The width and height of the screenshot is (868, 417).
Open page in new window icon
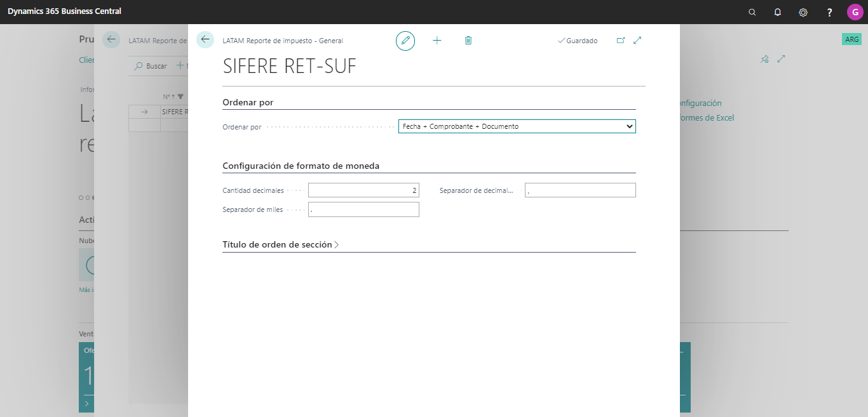click(x=621, y=41)
